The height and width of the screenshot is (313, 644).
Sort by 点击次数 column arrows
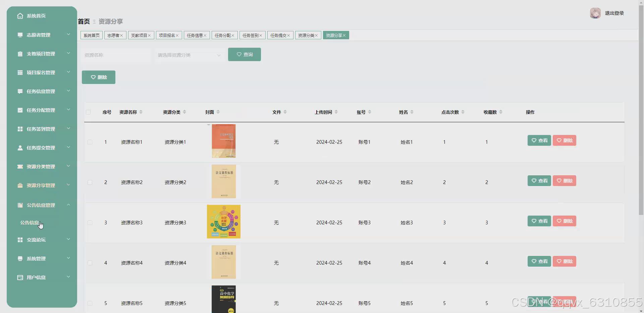pyautogui.click(x=463, y=112)
